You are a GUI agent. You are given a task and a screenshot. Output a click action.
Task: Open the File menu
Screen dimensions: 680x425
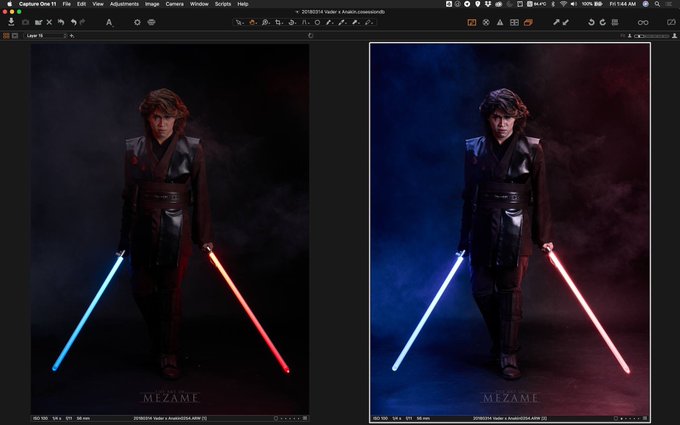(x=66, y=4)
